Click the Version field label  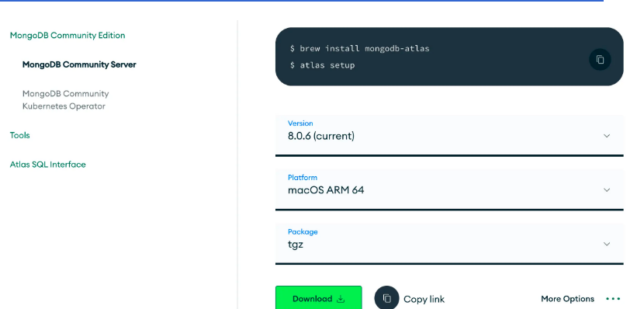(x=300, y=123)
